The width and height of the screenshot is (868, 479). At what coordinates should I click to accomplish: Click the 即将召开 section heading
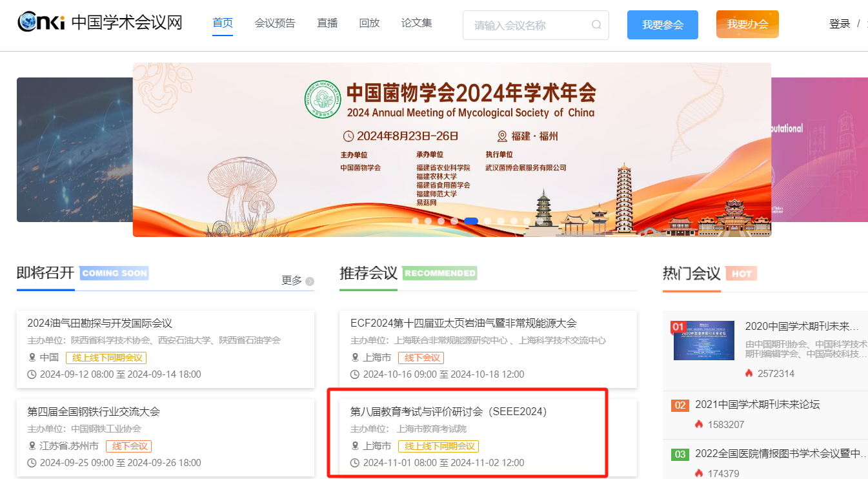(x=46, y=272)
